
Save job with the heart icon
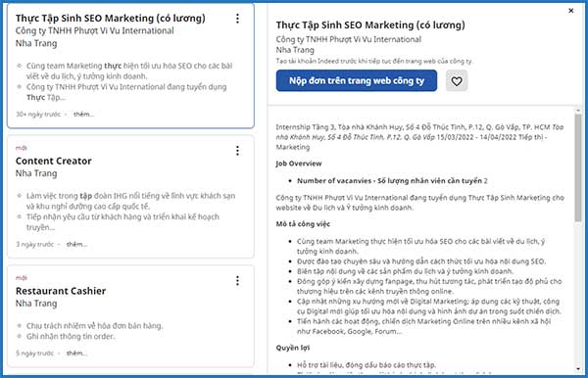[x=457, y=80]
